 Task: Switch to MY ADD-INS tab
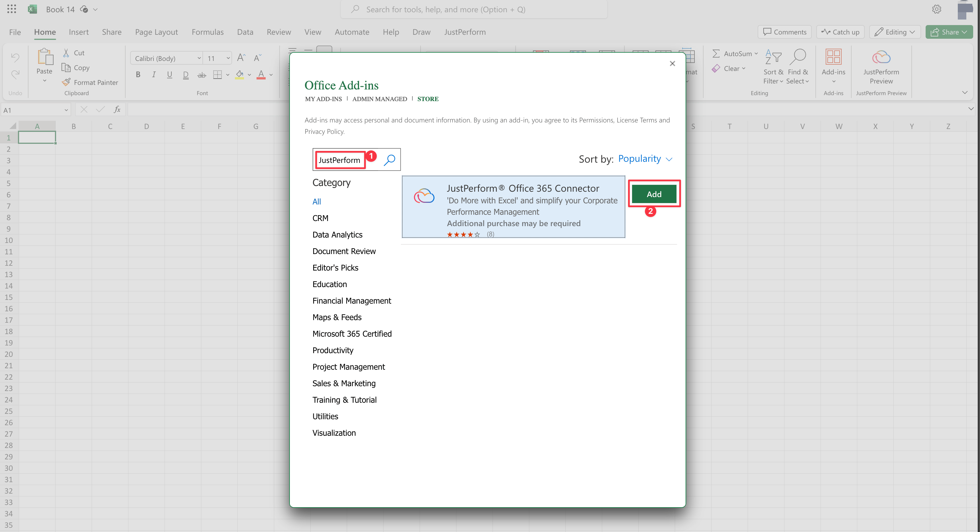(323, 99)
